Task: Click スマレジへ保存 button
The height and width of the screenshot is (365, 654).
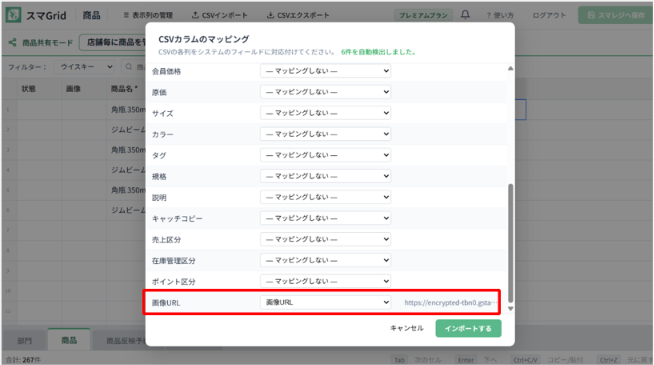Action: click(x=616, y=15)
